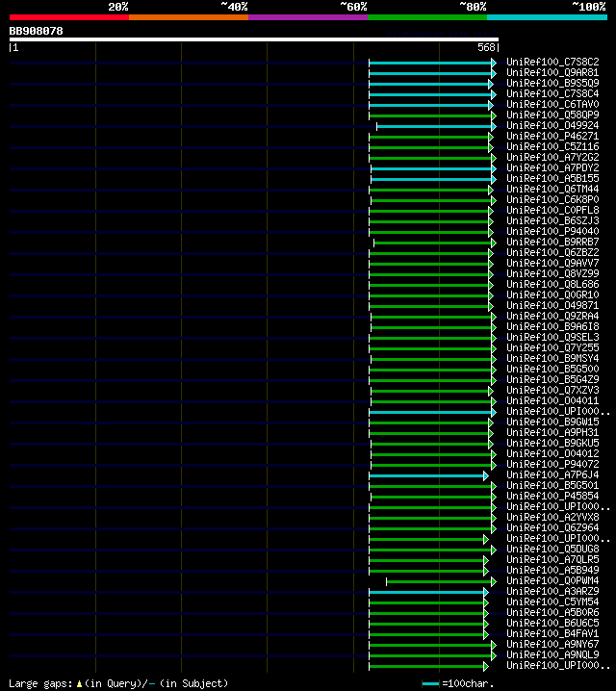Select the UniRef100_A3ARZ9 label
The width and height of the screenshot is (616, 691).
point(552,591)
